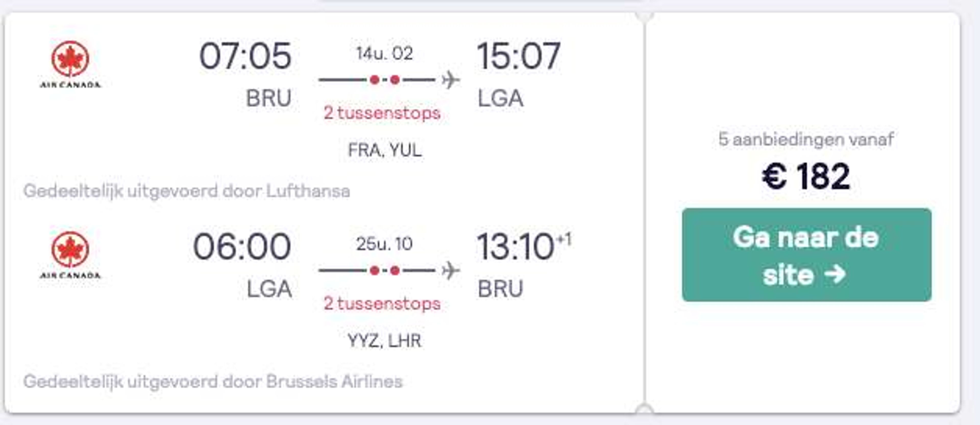Select 2 tussenstops label for FRA, YUL
980x425 pixels.
(x=382, y=113)
